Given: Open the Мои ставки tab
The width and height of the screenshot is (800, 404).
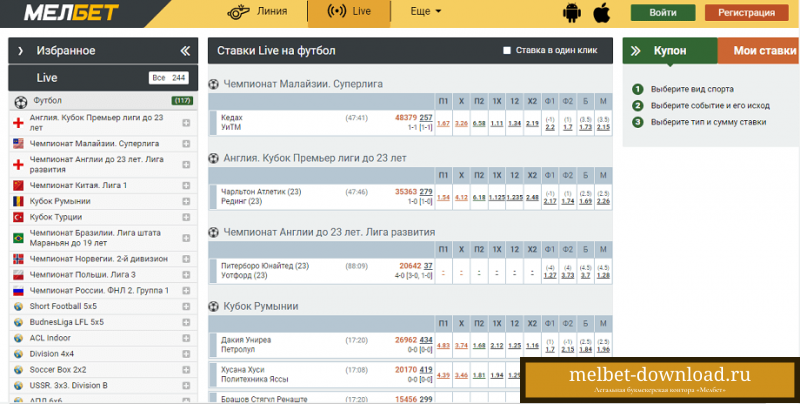Looking at the screenshot, I should (759, 50).
